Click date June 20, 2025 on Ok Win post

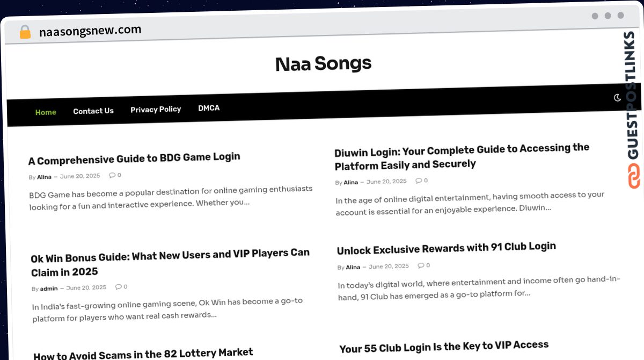click(x=86, y=288)
